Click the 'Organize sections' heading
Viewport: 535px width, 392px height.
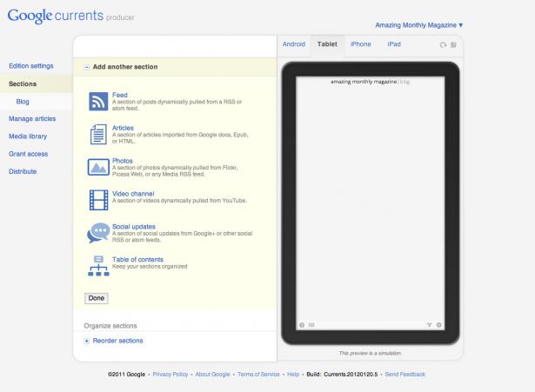(110, 326)
